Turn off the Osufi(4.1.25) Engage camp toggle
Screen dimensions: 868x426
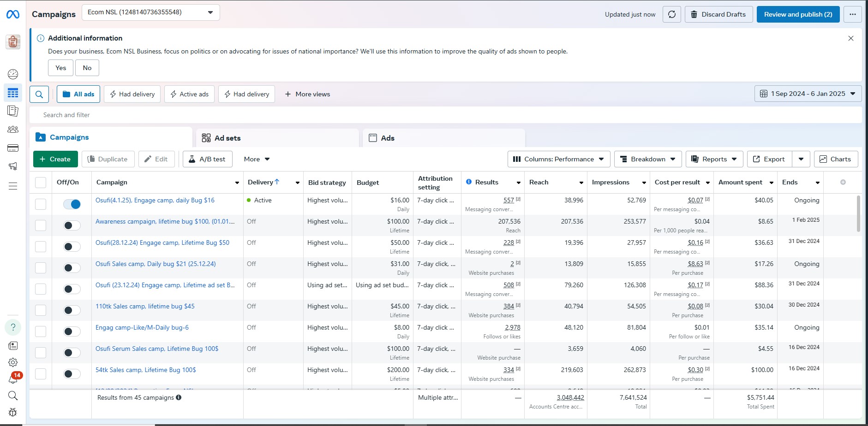coord(72,204)
